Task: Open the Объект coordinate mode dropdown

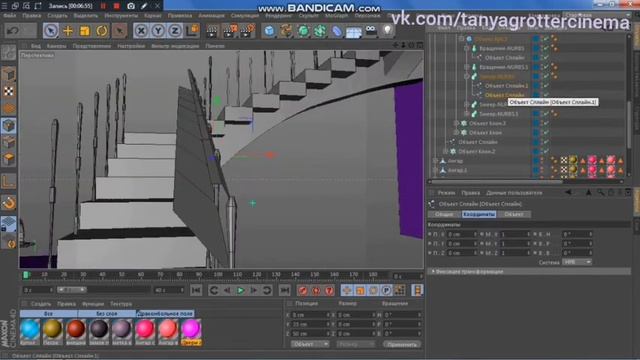Action: click(310, 344)
